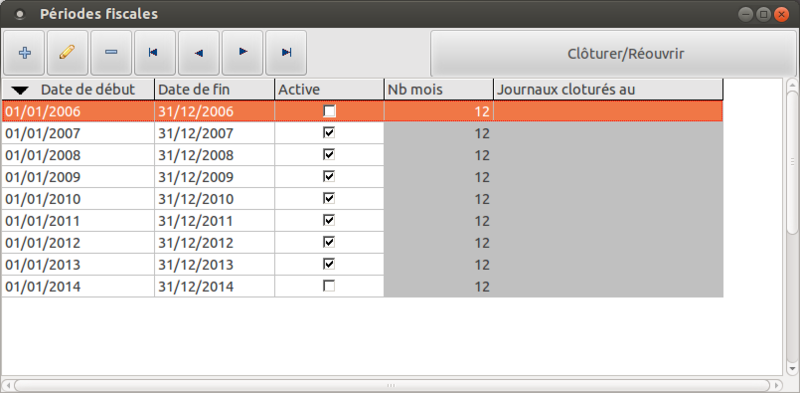Toggle Active checkbox in 2012 row
800x393 pixels.
[x=330, y=242]
